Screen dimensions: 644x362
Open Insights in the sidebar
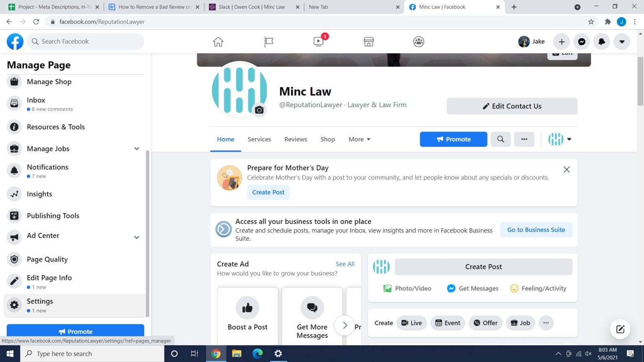coord(75,194)
